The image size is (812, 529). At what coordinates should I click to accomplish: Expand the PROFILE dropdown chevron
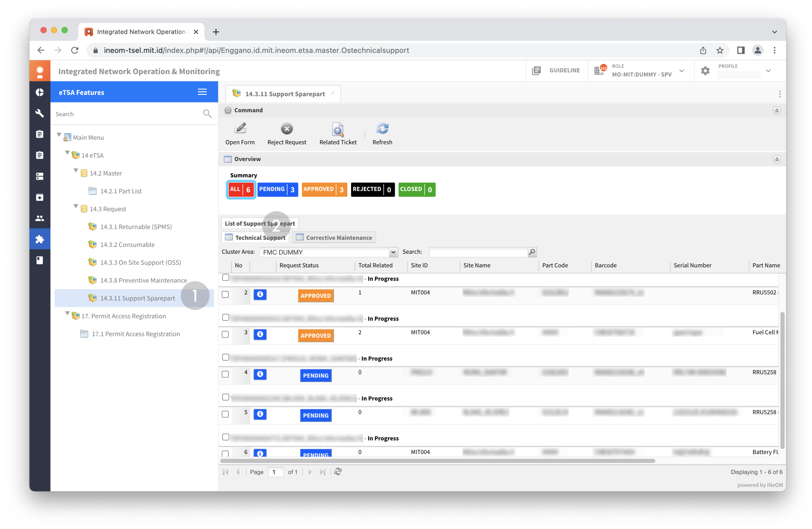pos(768,71)
